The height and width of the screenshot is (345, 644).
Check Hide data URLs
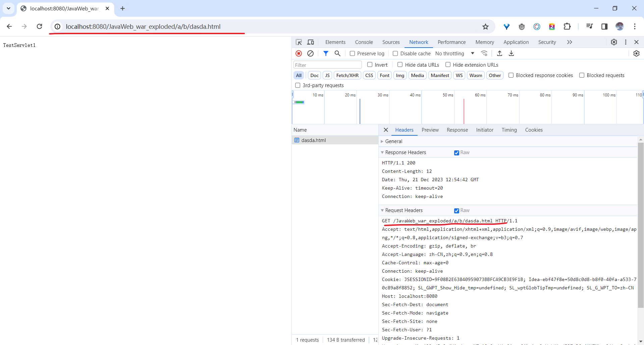[x=400, y=65]
